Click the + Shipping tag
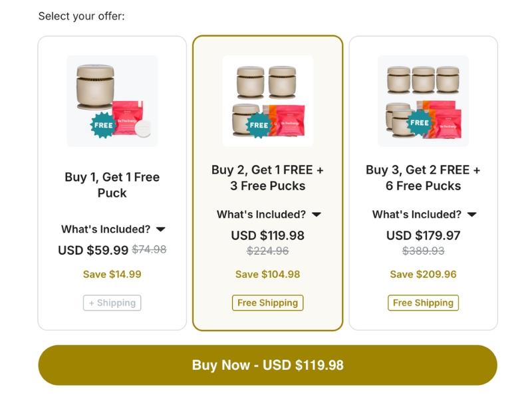The image size is (532, 399). [x=112, y=303]
